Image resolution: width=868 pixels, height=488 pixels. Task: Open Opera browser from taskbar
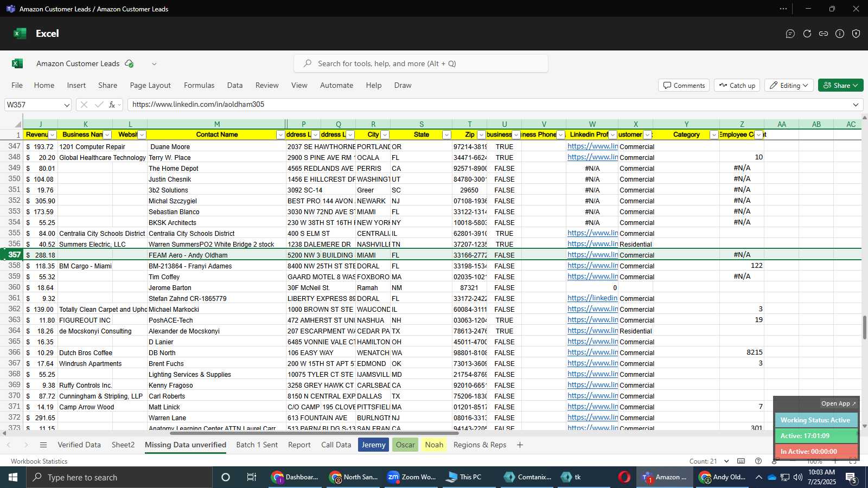pyautogui.click(x=624, y=477)
